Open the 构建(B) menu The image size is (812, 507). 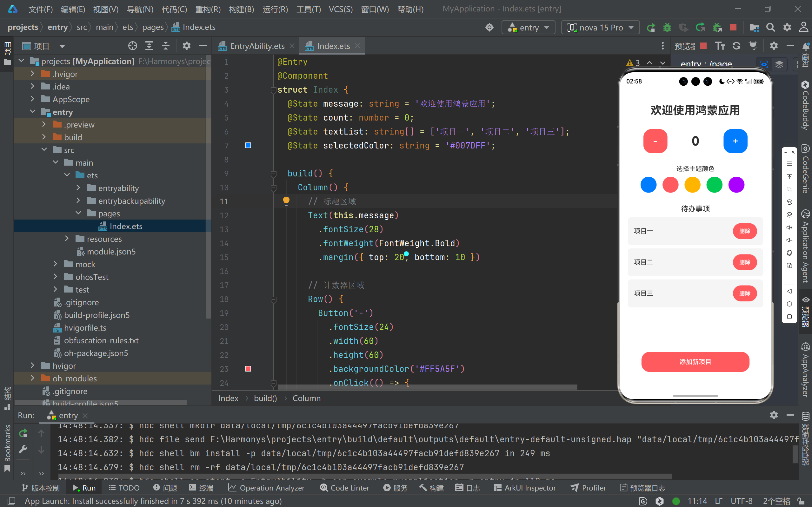tap(242, 9)
